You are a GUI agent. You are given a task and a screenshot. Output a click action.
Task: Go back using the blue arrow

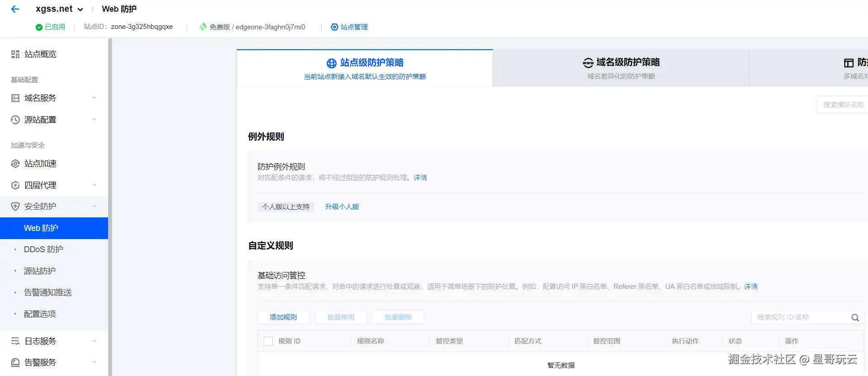(15, 9)
